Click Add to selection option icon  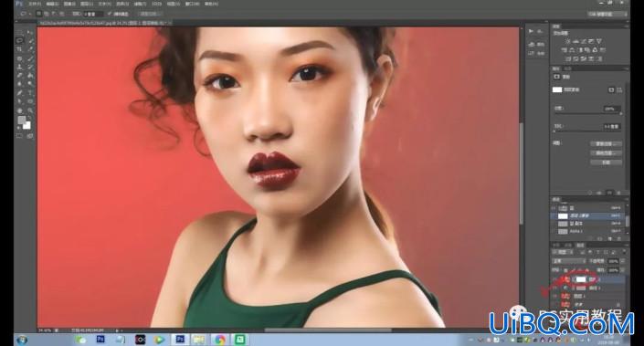(47, 14)
